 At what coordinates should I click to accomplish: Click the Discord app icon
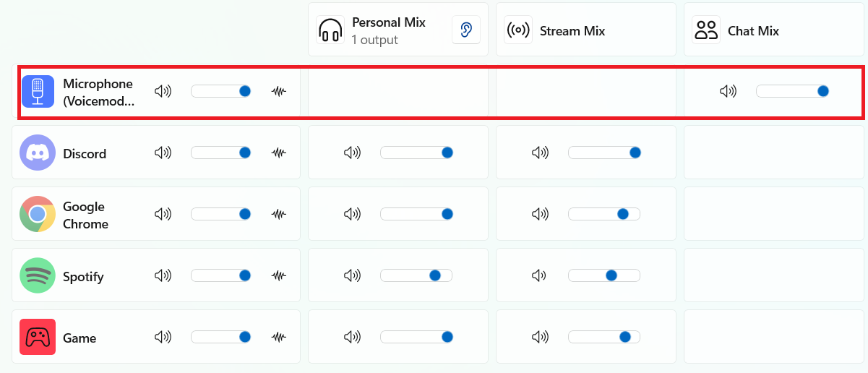click(x=38, y=153)
